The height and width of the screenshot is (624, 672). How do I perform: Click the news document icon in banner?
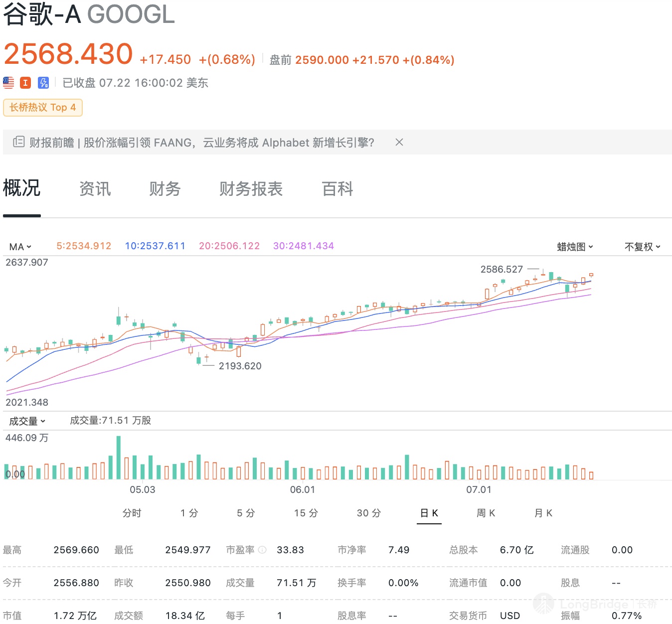18,142
